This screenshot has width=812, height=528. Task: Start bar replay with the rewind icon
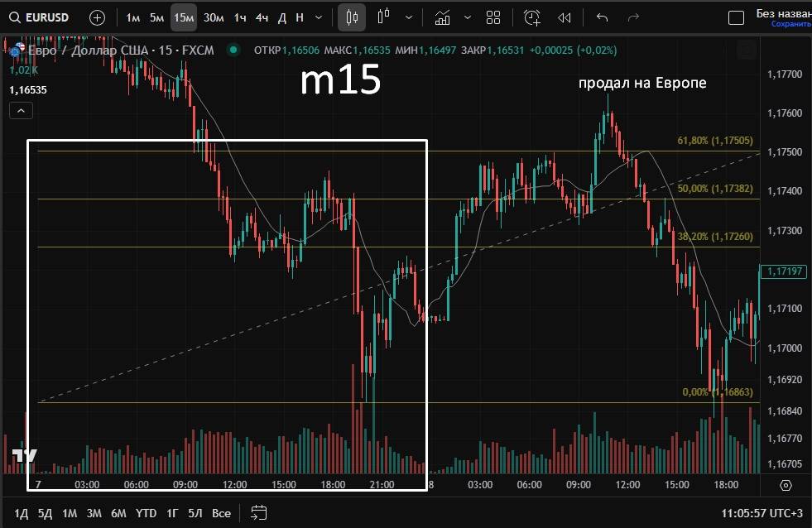[x=565, y=17]
